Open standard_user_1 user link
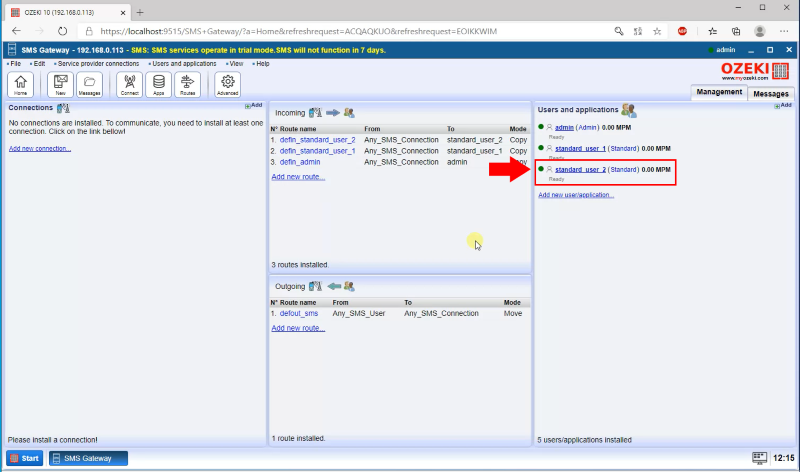 point(580,148)
